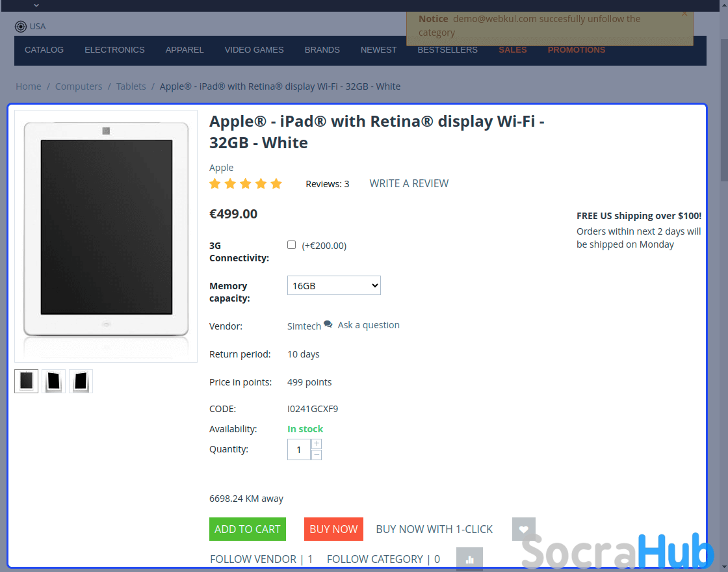
Task: Click Follow Vendor link
Action: pos(261,559)
